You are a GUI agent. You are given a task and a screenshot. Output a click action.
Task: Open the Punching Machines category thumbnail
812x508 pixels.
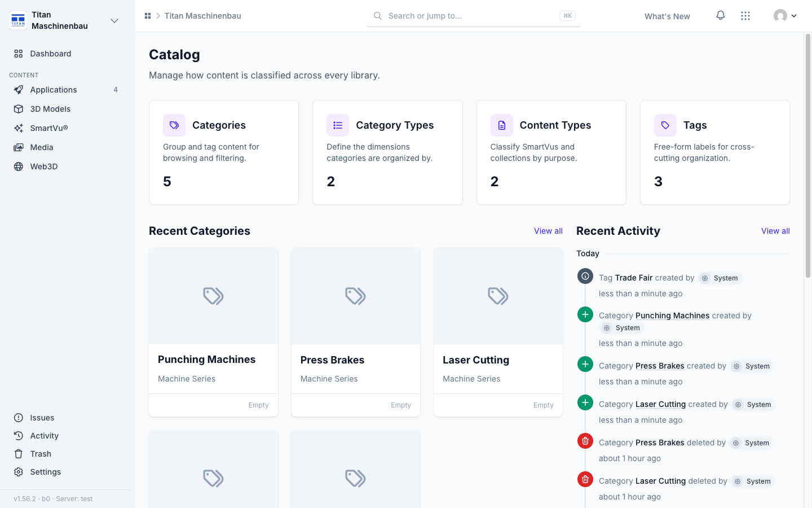point(213,296)
